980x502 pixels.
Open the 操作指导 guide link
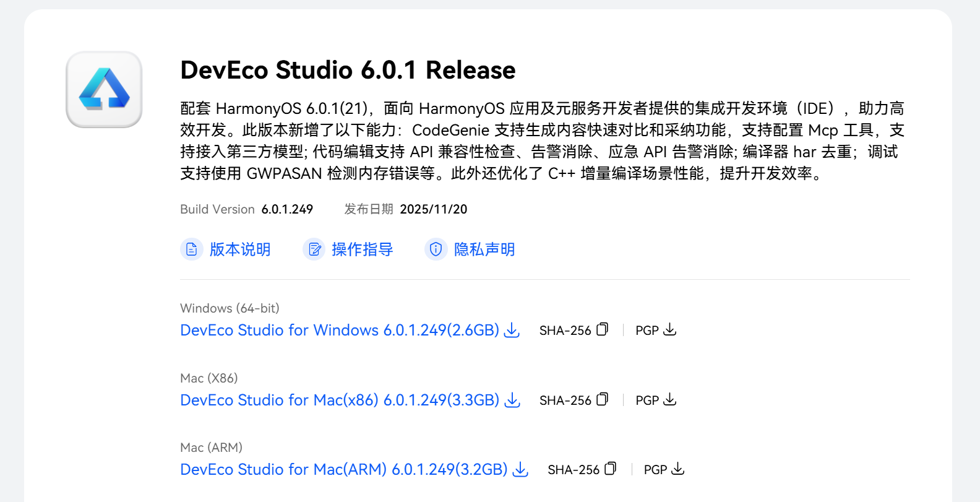pos(363,249)
